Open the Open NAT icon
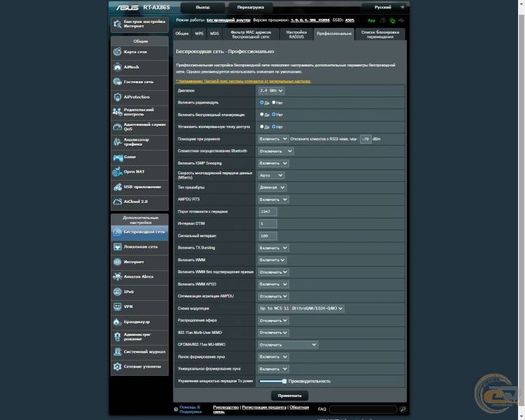 coord(117,171)
